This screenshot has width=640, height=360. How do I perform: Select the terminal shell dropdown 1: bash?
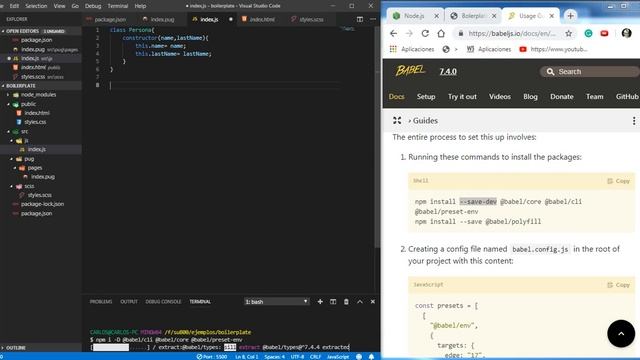point(276,302)
